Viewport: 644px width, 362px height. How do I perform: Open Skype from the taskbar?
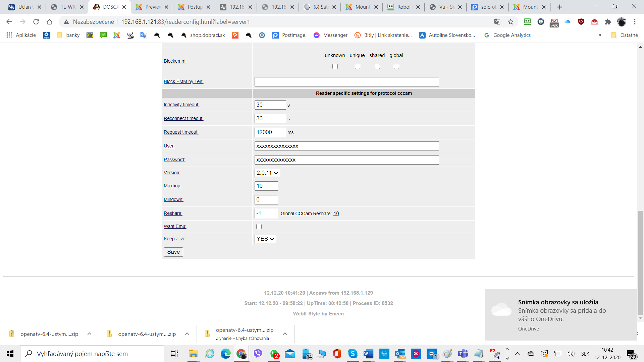tap(353, 354)
